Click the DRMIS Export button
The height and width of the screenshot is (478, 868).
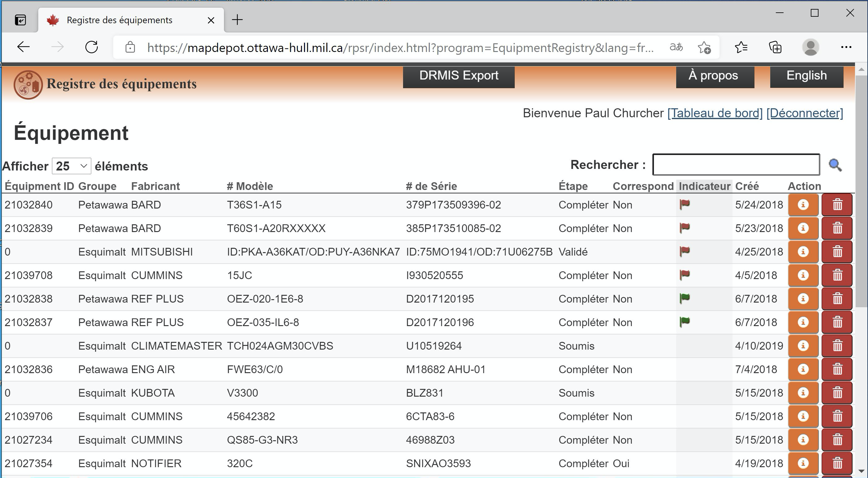click(x=458, y=76)
